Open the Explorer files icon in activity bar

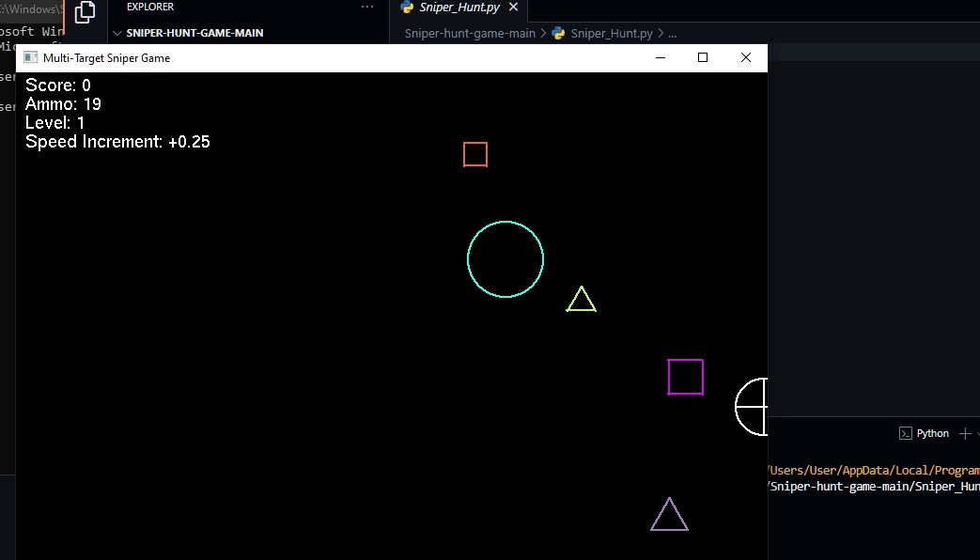(x=85, y=12)
